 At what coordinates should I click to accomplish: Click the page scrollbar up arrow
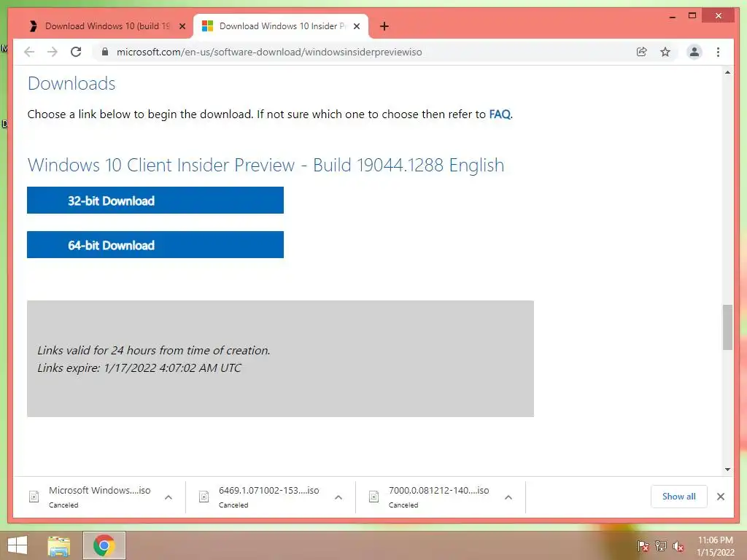tap(727, 72)
